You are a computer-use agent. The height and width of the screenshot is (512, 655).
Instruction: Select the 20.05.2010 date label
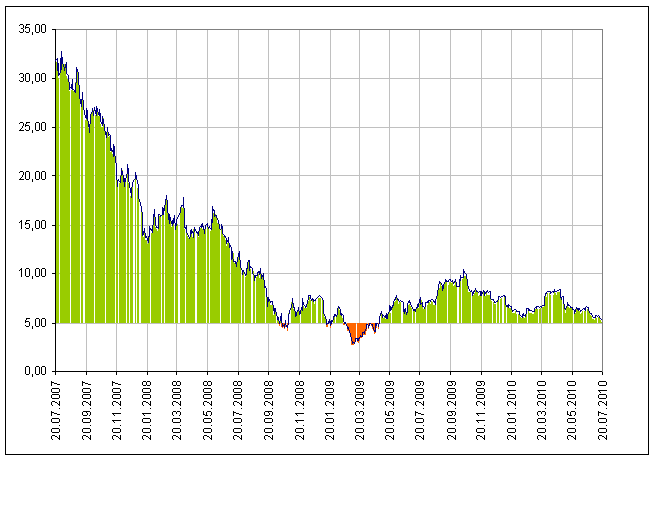coord(572,410)
